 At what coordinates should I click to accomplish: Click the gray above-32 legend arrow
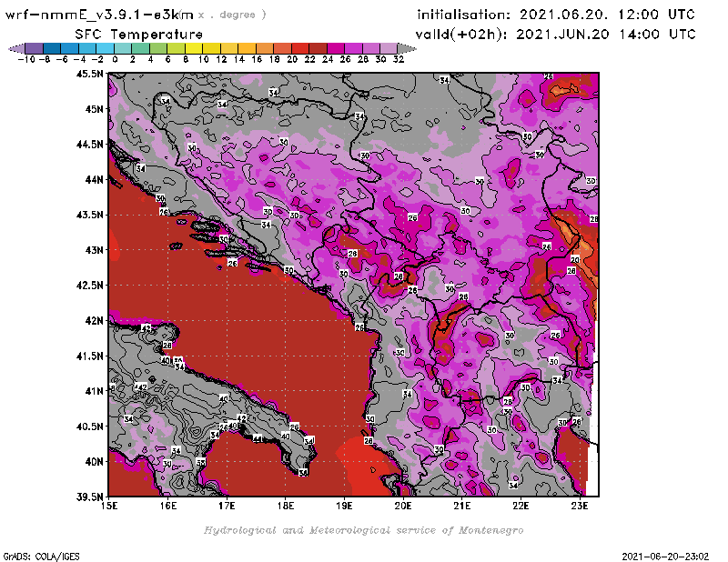pos(407,48)
